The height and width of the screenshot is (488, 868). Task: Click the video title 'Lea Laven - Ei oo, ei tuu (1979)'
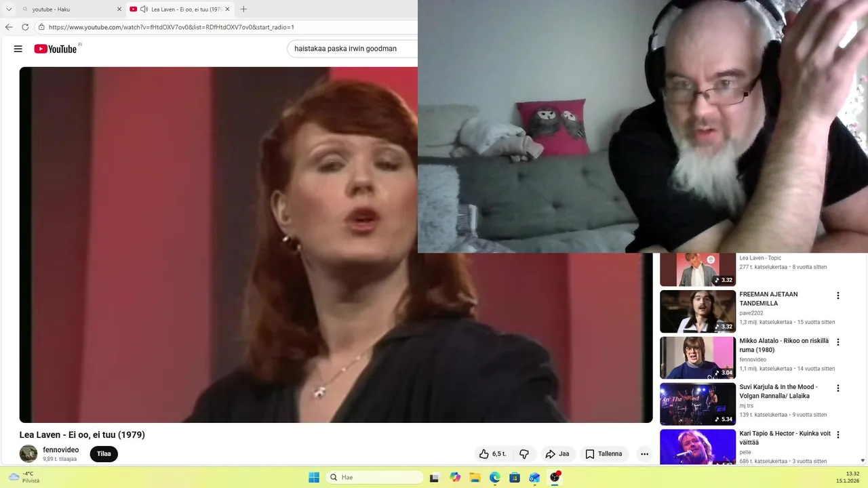pos(82,435)
